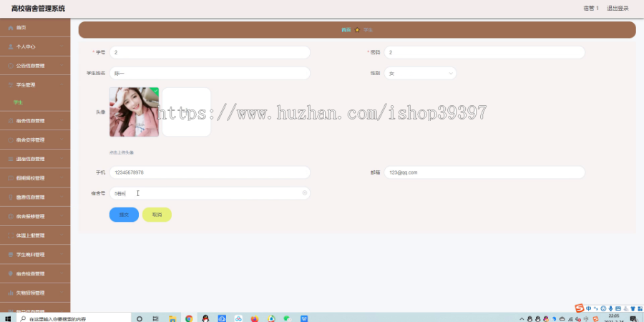
Task: Click the 手机 input field
Action: 210,172
